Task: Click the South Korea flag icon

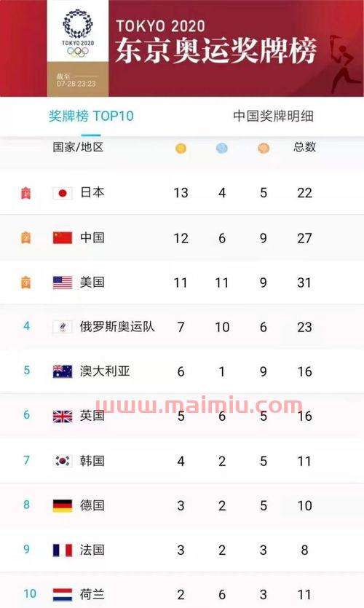Action: pyautogui.click(x=63, y=461)
